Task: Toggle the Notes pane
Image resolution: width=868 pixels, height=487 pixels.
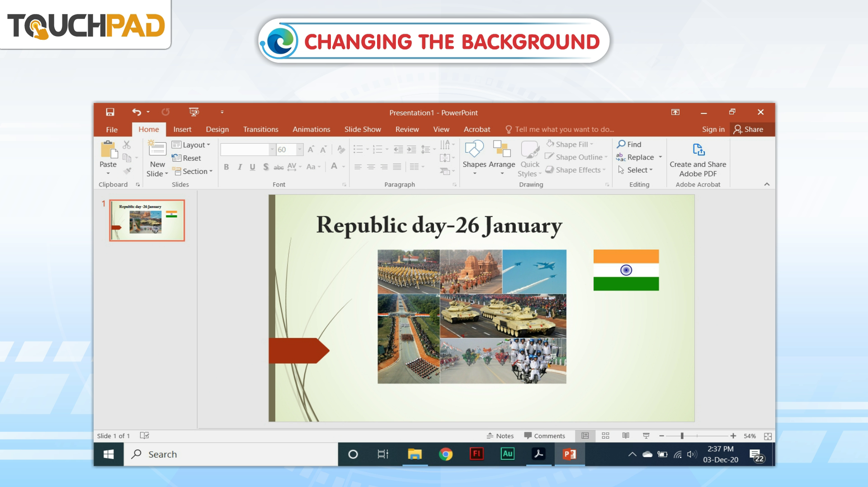Action: 500,435
